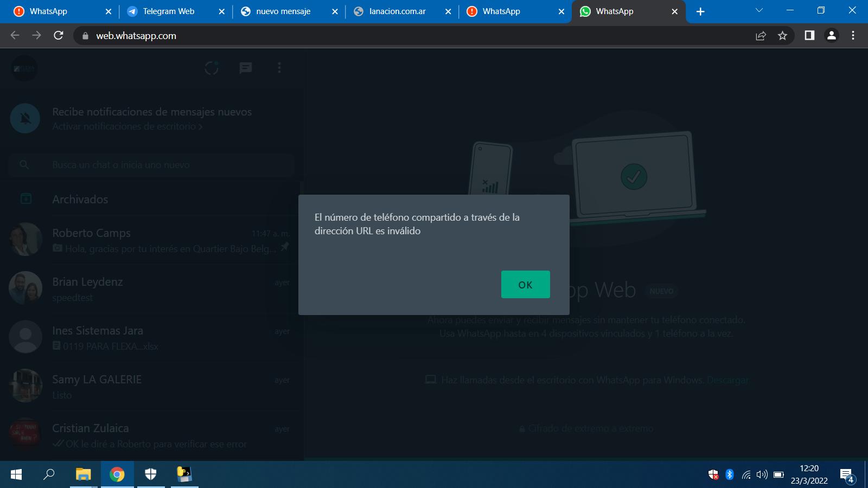Click pinned chat pin icon on Roberto Camps
This screenshot has width=868, height=488.
coord(285,247)
